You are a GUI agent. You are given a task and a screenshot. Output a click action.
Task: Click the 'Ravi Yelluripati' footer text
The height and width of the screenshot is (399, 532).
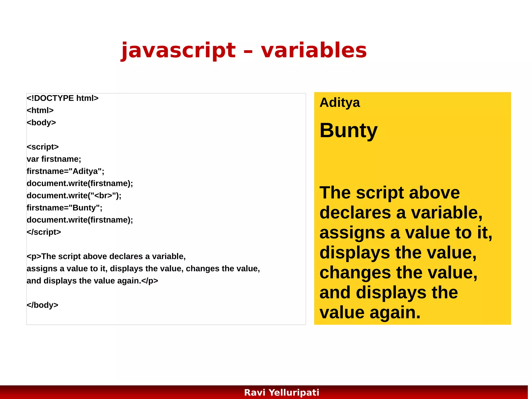[x=282, y=393]
